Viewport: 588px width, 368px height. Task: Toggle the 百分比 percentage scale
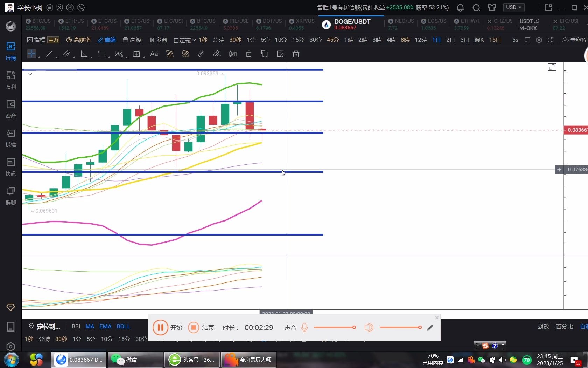565,327
